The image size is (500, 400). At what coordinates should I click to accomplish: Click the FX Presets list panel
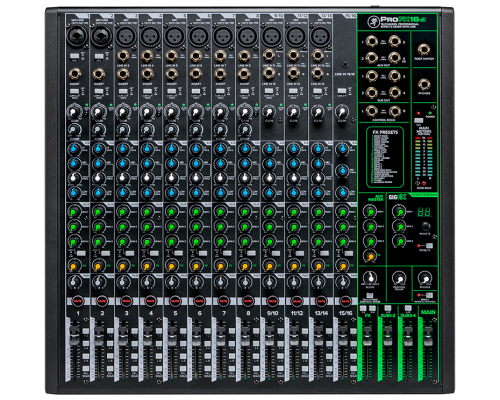click(x=385, y=157)
